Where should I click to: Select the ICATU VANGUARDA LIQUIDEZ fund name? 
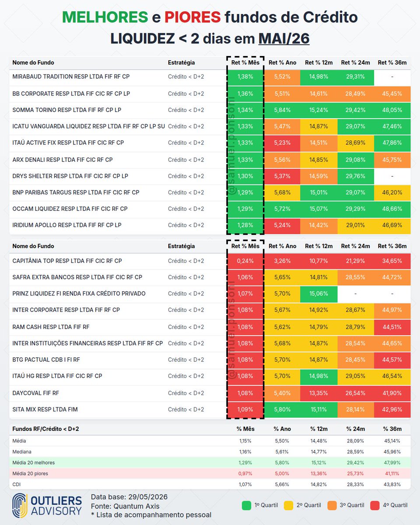[x=88, y=126]
